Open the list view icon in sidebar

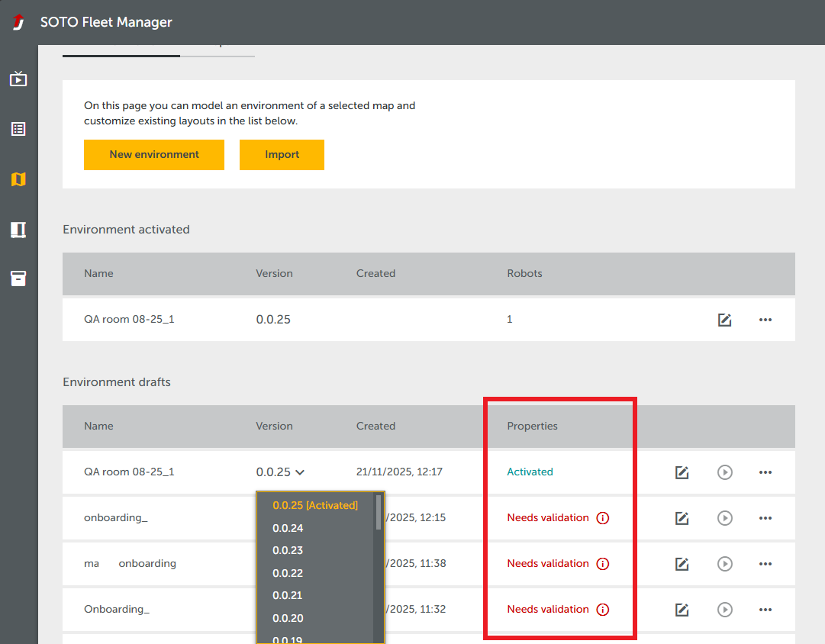pos(18,129)
